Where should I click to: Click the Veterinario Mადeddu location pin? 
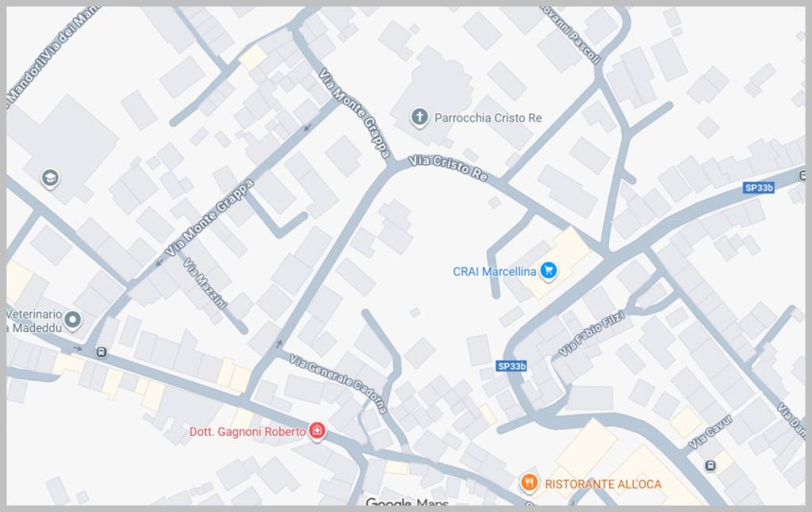[x=72, y=319]
